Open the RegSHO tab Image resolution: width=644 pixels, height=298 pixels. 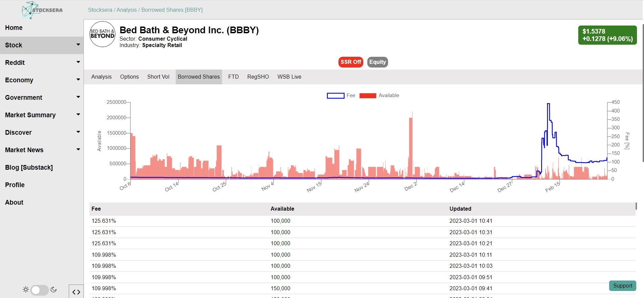[258, 77]
